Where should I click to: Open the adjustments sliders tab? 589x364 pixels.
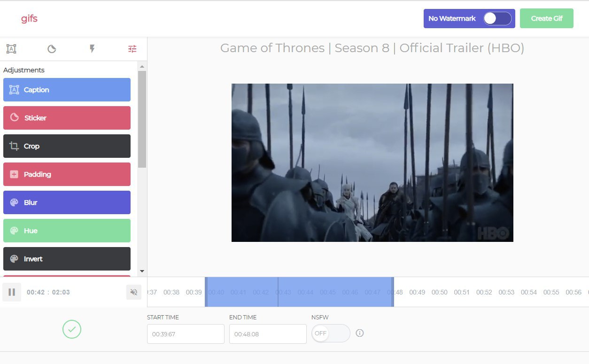(x=132, y=49)
